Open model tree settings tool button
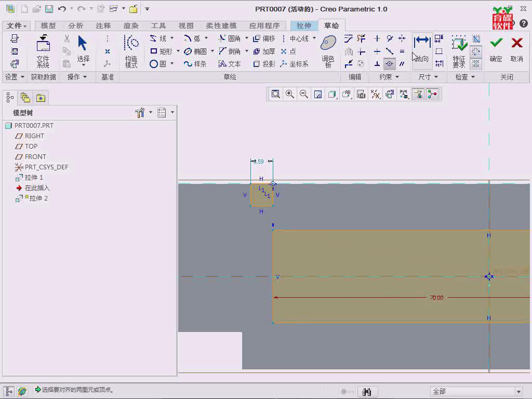532x399 pixels. [140, 113]
